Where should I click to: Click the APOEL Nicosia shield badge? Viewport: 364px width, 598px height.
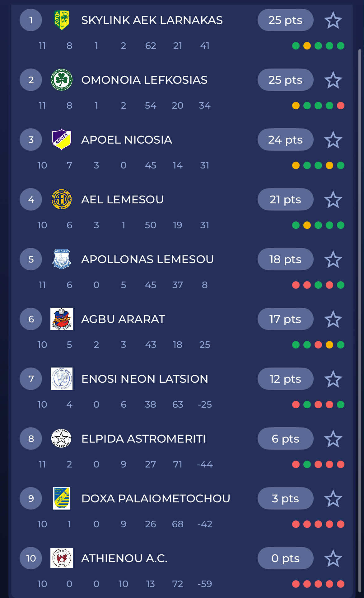pyautogui.click(x=62, y=140)
